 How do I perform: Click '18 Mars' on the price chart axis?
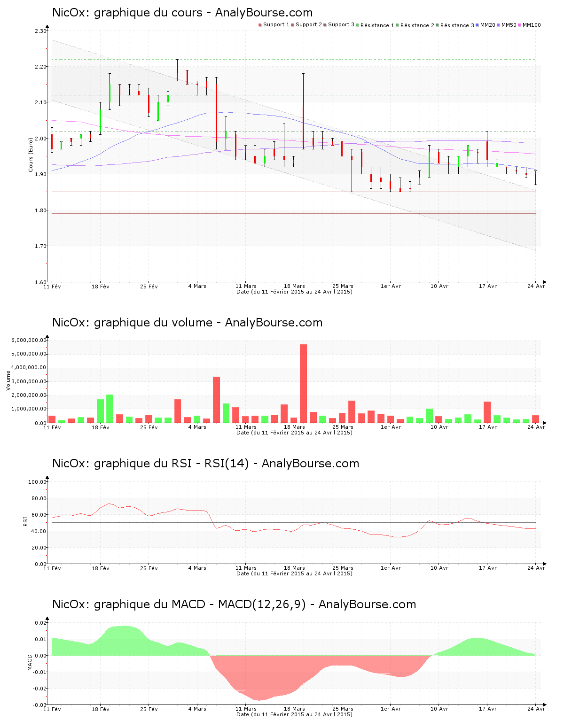click(294, 286)
